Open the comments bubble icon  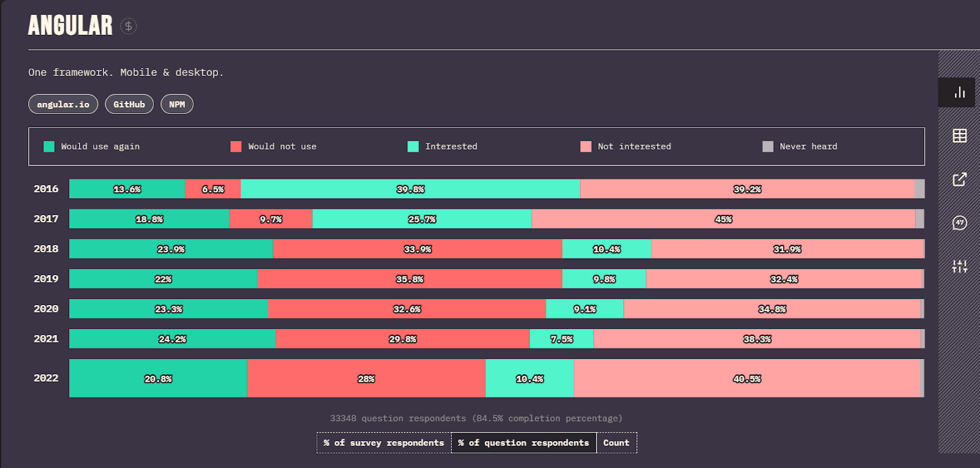pyautogui.click(x=959, y=223)
